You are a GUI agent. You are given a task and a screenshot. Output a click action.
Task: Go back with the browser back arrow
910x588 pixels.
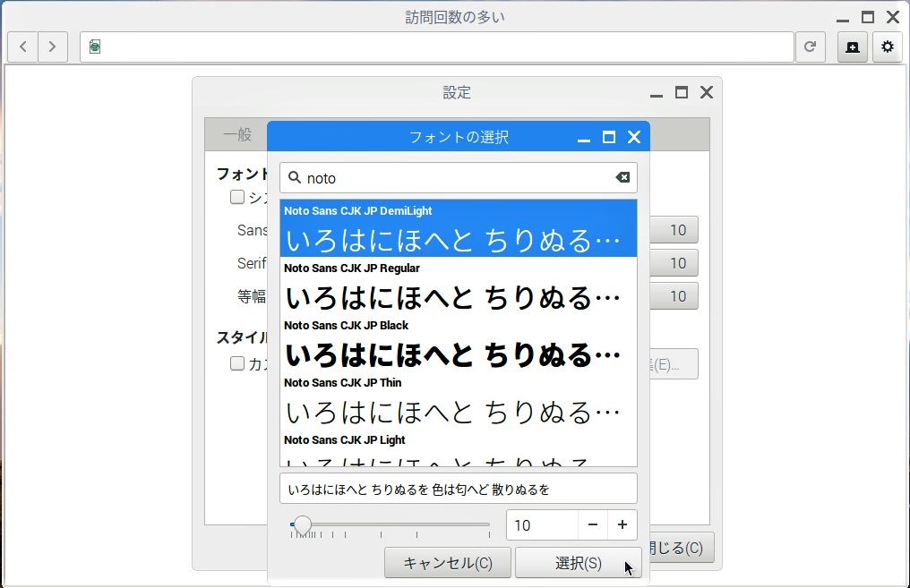[x=23, y=47]
